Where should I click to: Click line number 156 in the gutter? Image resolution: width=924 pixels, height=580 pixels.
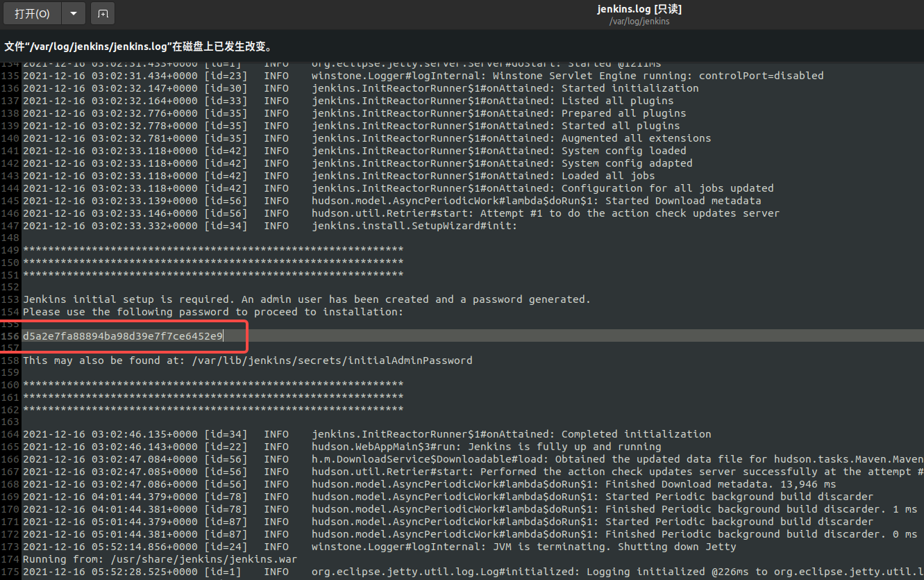(10, 337)
